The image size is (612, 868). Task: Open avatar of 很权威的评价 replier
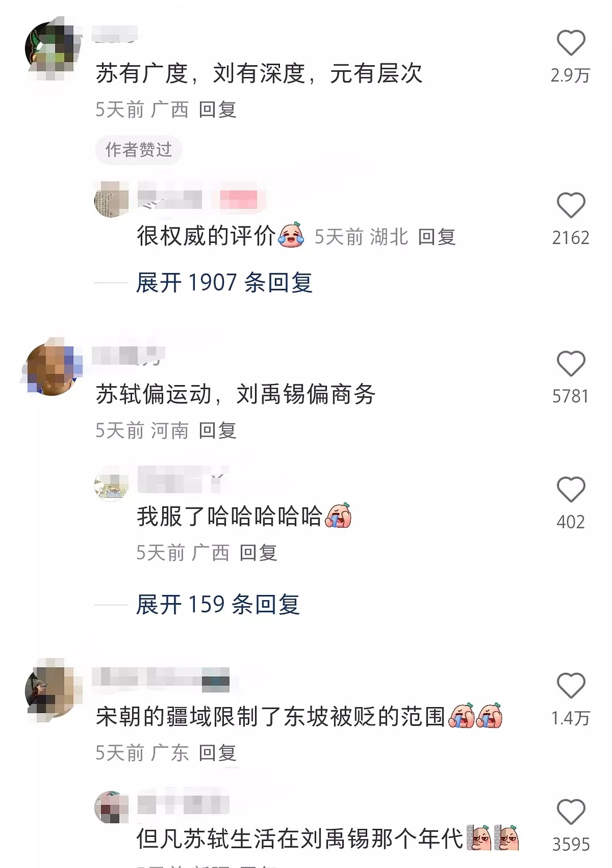coord(111,199)
